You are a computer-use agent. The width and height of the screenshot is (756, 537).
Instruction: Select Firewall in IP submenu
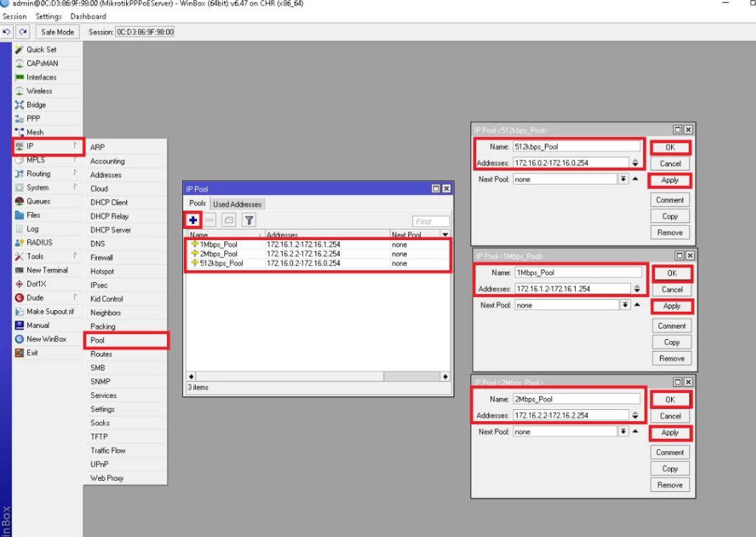click(x=126, y=258)
